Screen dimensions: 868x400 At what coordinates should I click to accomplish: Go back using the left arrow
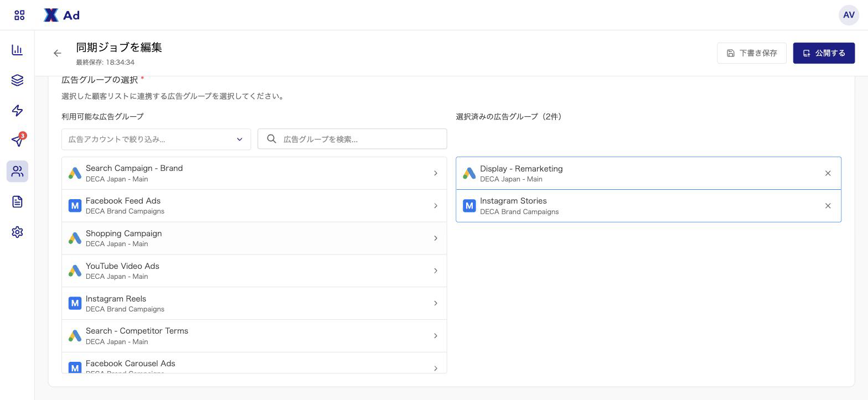(58, 53)
